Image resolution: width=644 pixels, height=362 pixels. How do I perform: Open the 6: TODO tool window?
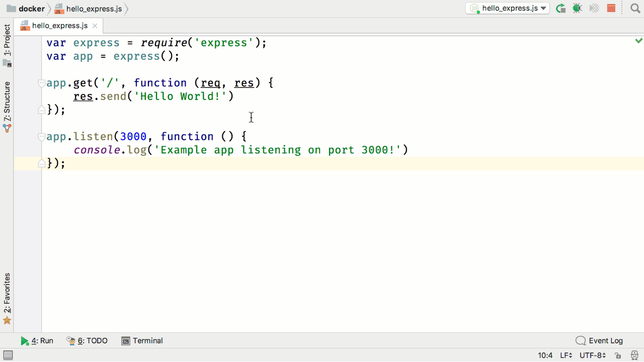(87, 341)
